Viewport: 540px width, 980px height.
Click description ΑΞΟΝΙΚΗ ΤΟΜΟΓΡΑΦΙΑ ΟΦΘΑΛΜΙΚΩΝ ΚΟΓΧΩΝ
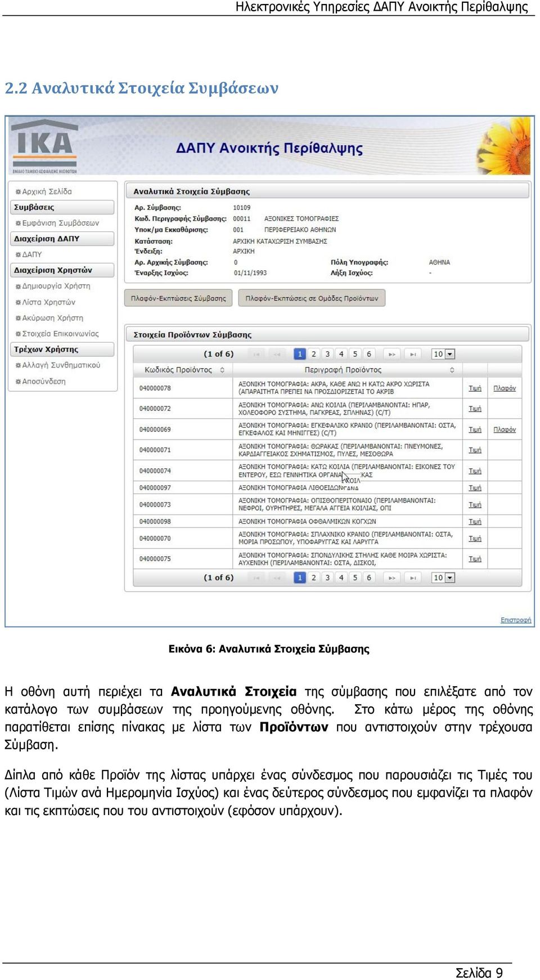[x=307, y=522]
